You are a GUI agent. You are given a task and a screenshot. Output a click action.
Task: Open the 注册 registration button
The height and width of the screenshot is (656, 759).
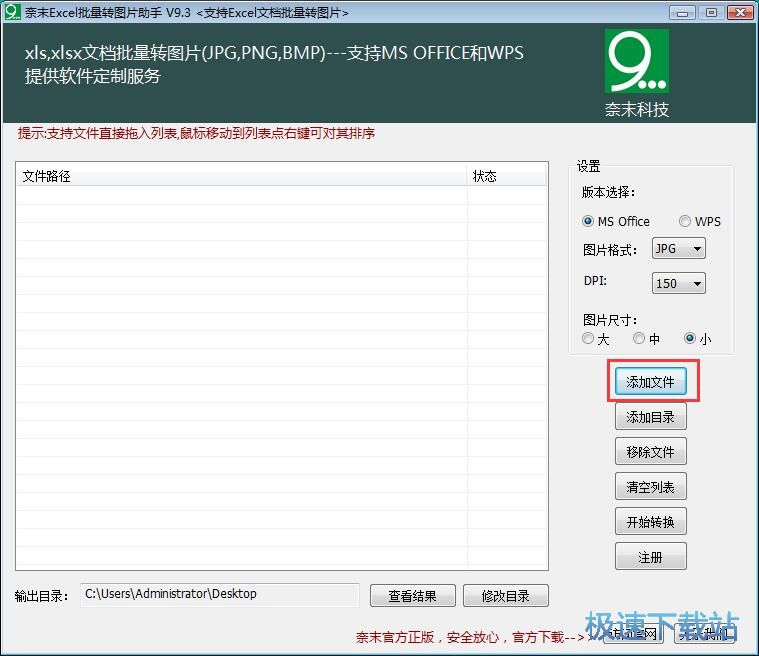pyautogui.click(x=651, y=557)
